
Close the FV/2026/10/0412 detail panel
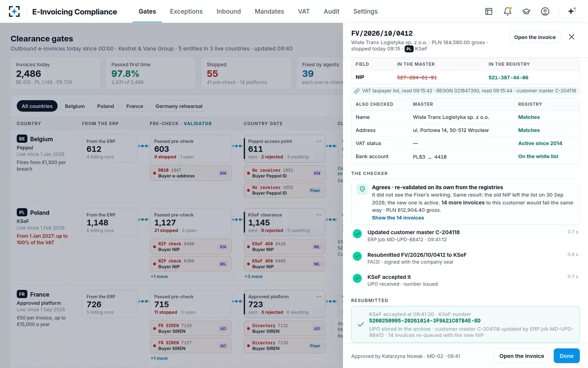(x=572, y=37)
